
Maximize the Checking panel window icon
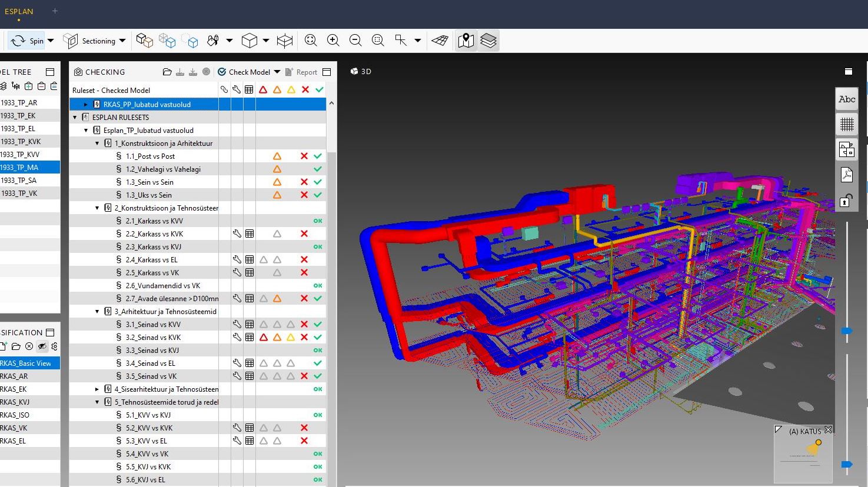(x=327, y=72)
